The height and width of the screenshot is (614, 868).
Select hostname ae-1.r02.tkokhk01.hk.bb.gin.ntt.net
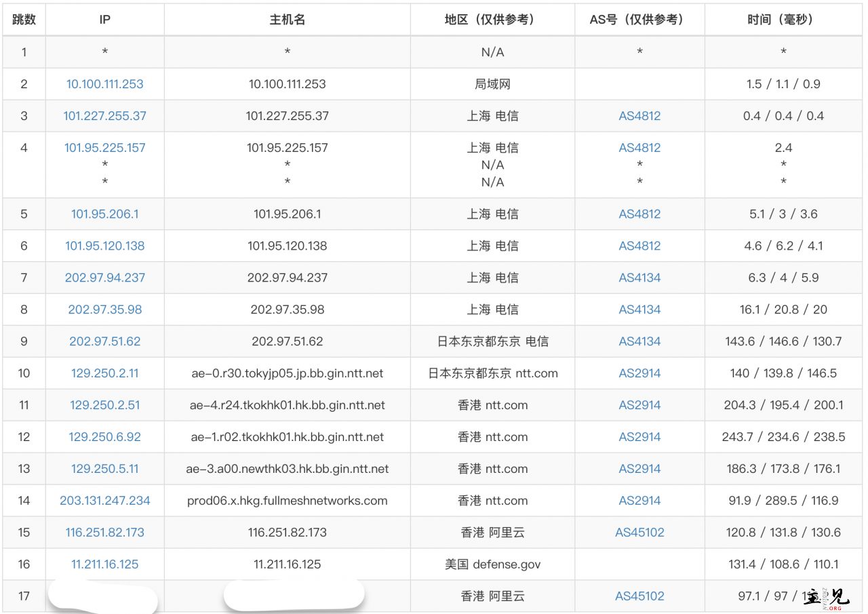point(288,437)
